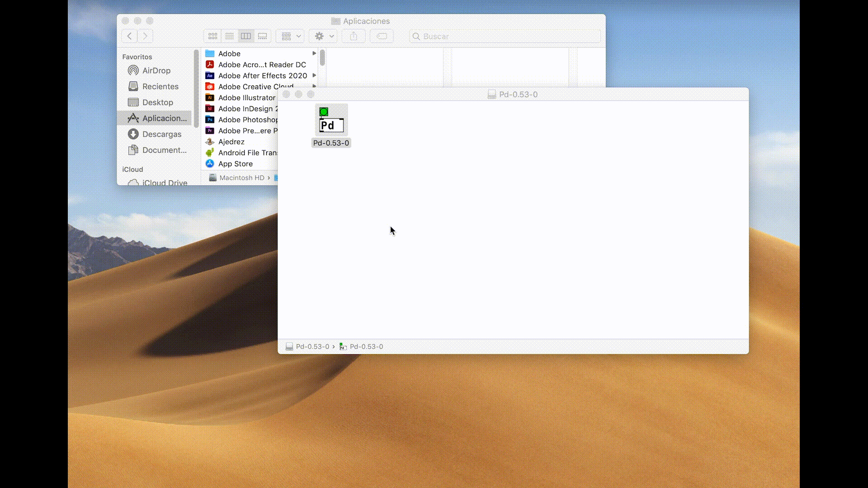Screen dimensions: 868x488
Task: Select the Pd-0.53-0 application icon
Action: [x=331, y=121]
